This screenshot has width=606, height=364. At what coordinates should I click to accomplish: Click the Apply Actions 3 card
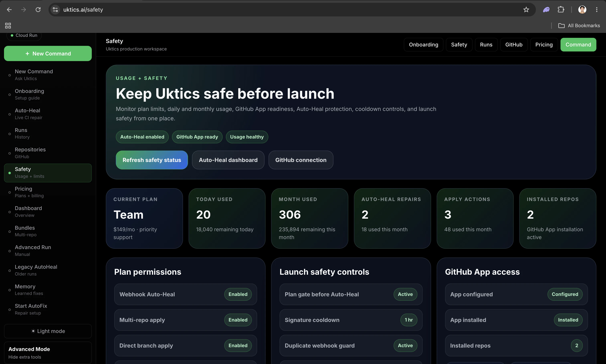coord(475,218)
